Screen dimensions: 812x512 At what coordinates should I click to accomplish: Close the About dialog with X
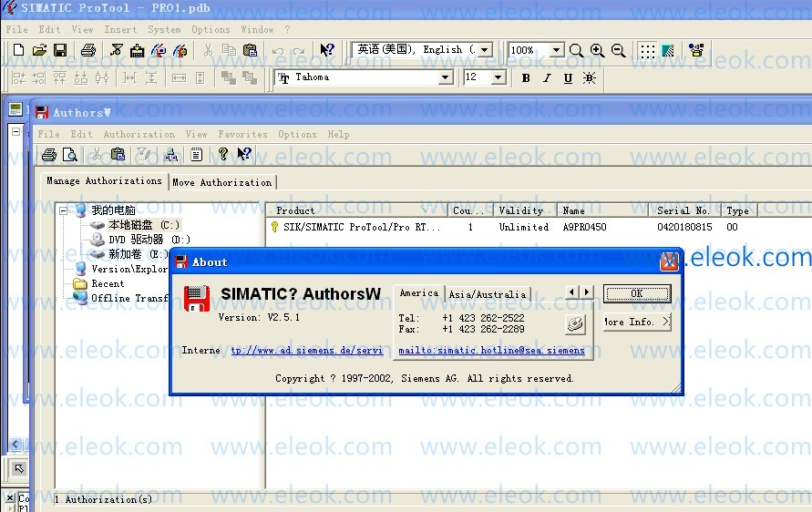tap(669, 261)
